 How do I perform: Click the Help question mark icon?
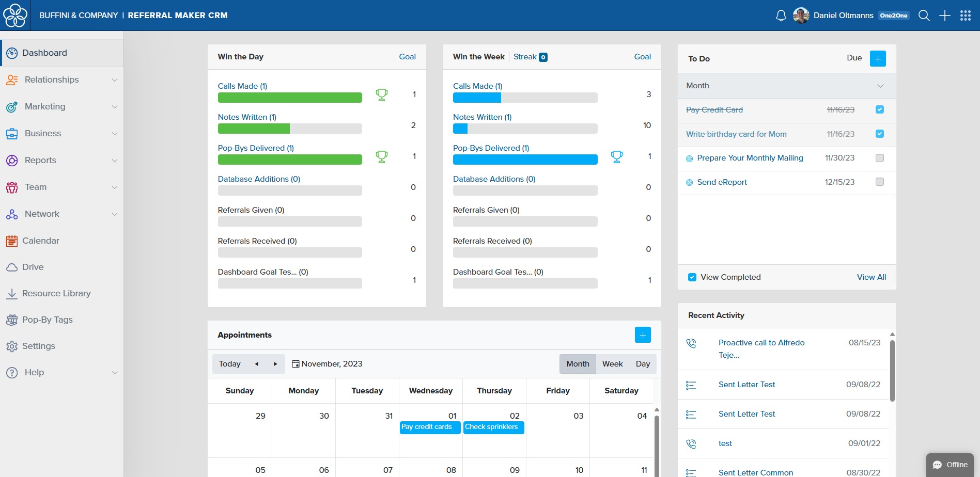click(x=12, y=372)
